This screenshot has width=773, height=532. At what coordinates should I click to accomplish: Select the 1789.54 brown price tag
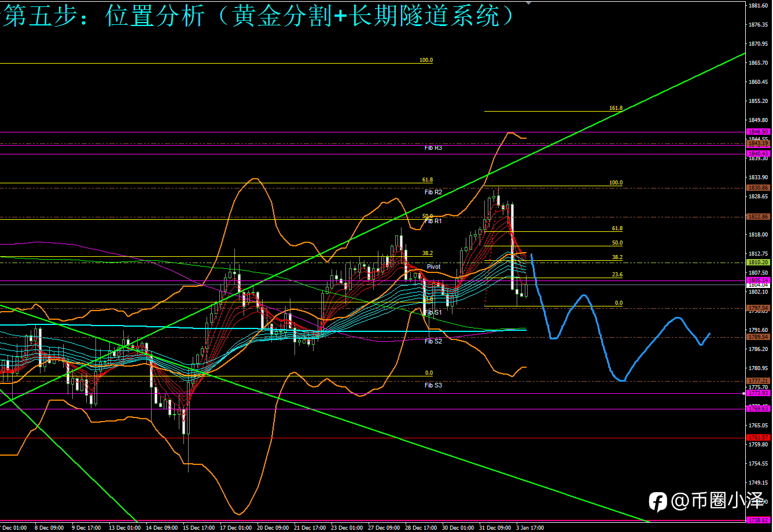tap(758, 337)
